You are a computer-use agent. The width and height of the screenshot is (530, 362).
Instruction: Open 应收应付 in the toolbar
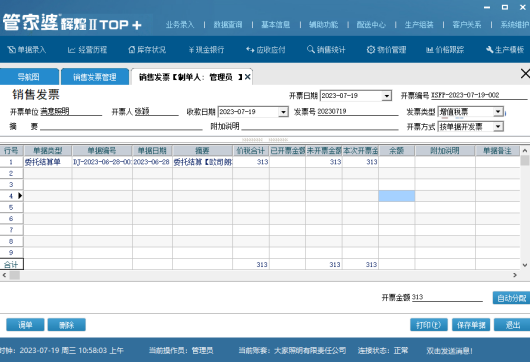(x=265, y=50)
